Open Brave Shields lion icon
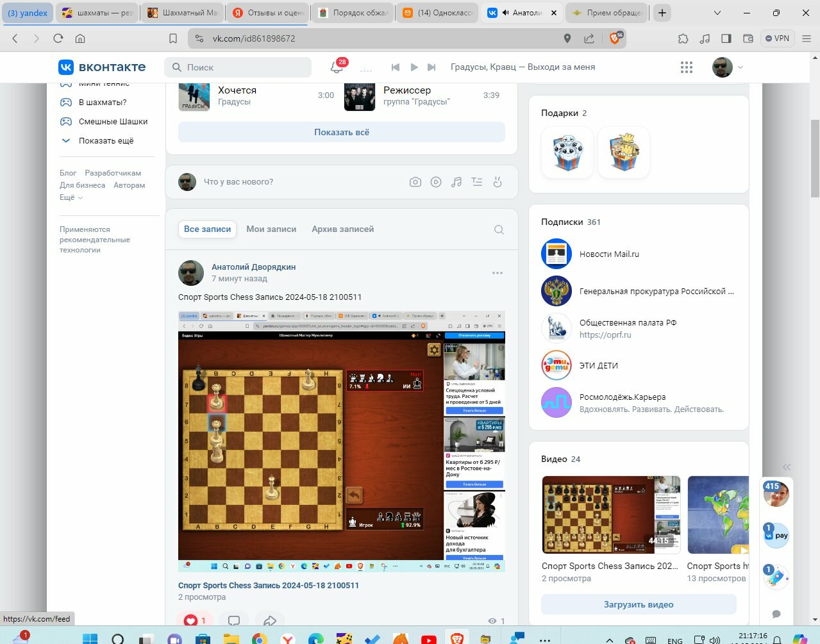Screen dimensions: 820x644 pyautogui.click(x=615, y=38)
